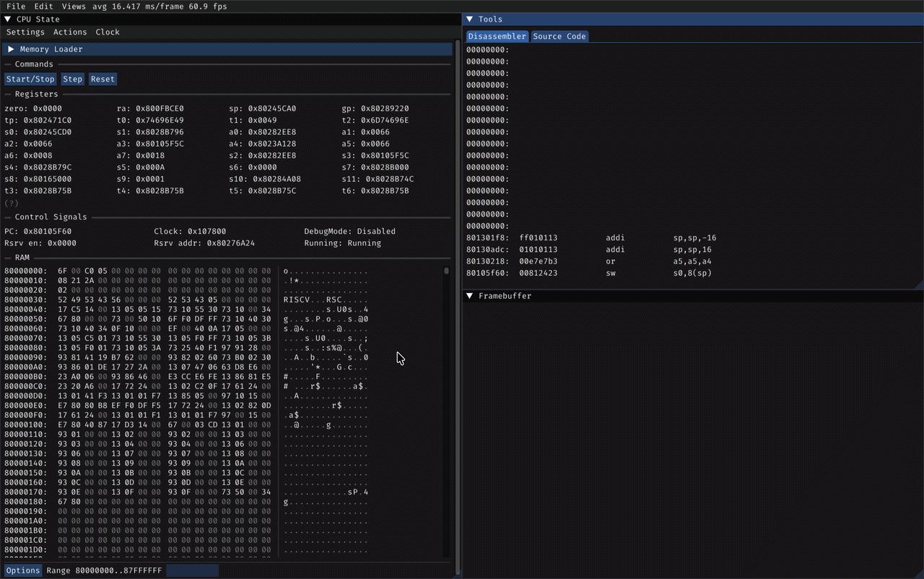This screenshot has height=579, width=924.
Task: Click the (?) help marker under registers
Action: pyautogui.click(x=12, y=204)
